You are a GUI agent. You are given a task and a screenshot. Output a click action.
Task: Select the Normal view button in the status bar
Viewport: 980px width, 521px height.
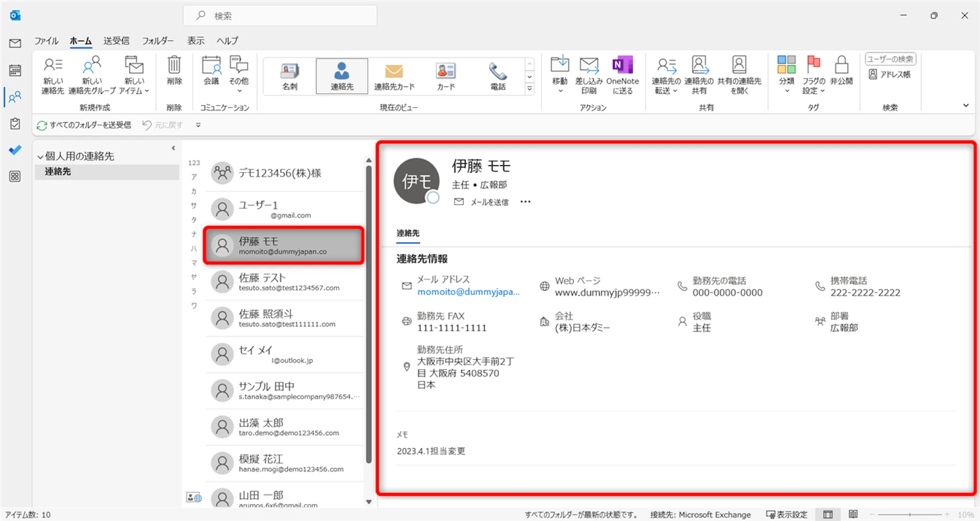coord(828,514)
